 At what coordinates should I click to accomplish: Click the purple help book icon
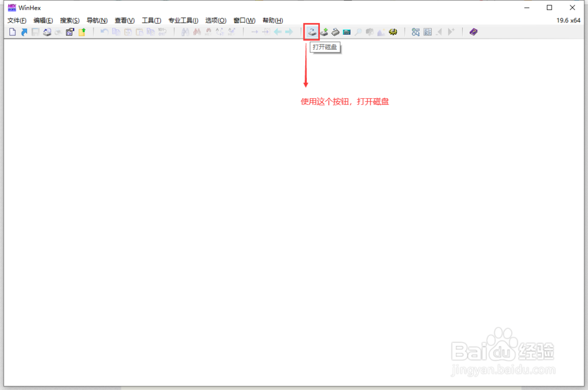[473, 32]
